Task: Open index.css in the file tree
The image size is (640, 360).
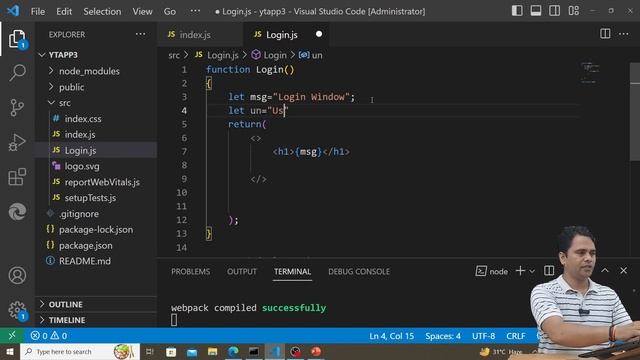Action: pos(83,119)
